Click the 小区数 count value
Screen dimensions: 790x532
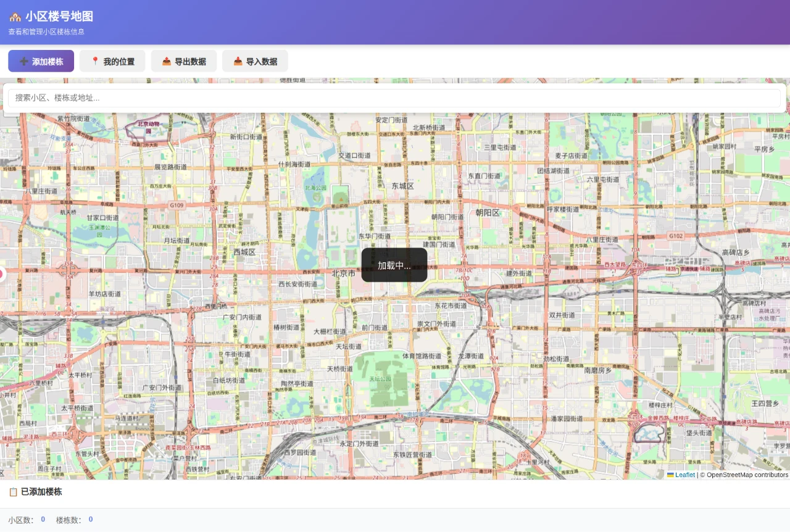click(43, 520)
